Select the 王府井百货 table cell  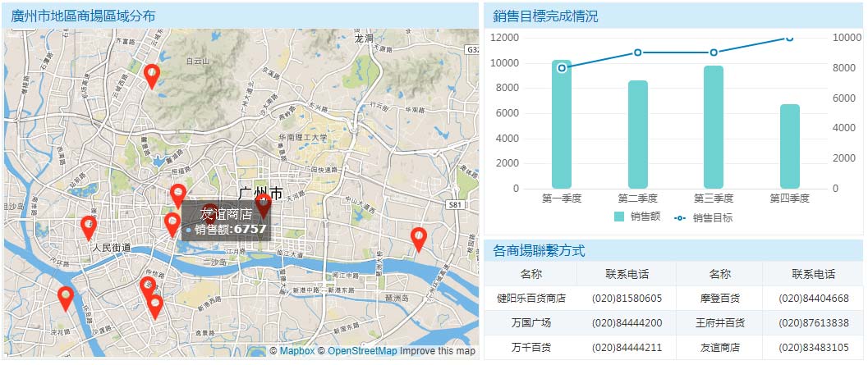[719, 323]
